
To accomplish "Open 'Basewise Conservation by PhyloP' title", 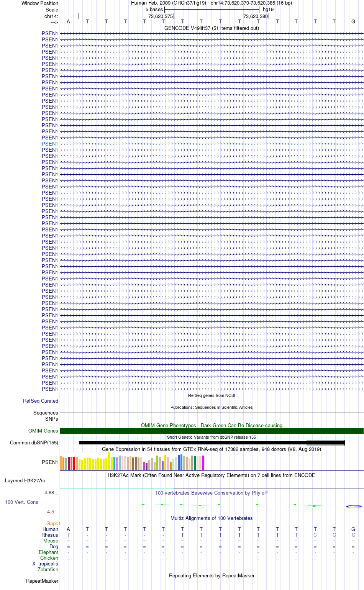I will (x=212, y=493).
